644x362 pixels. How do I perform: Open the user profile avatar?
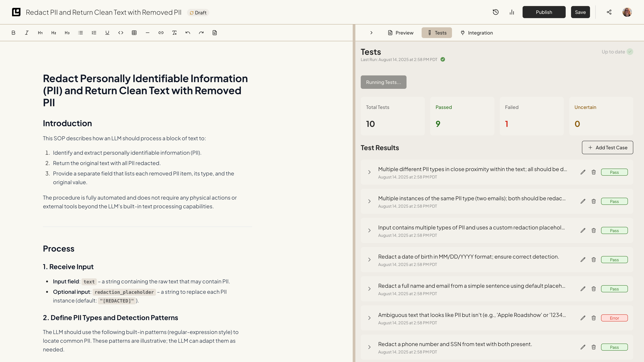(x=627, y=12)
